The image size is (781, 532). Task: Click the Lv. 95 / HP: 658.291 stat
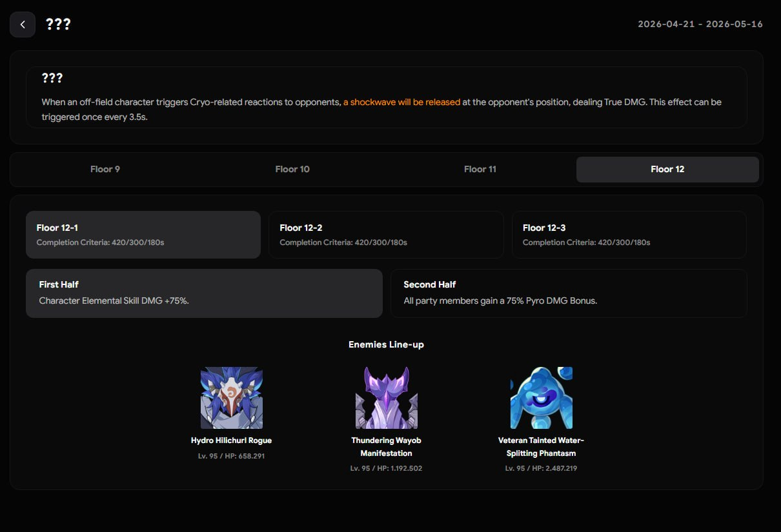pos(231,456)
